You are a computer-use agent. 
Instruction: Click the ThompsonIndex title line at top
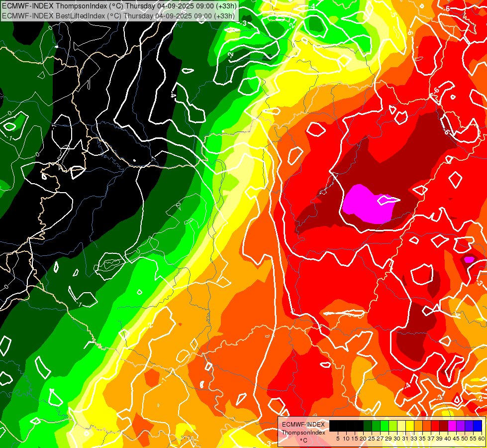(x=119, y=6)
